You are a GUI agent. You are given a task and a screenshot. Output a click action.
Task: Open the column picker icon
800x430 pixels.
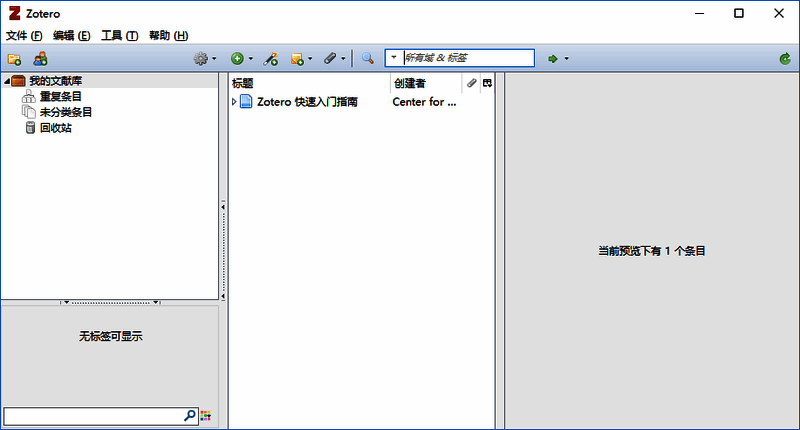coord(487,83)
